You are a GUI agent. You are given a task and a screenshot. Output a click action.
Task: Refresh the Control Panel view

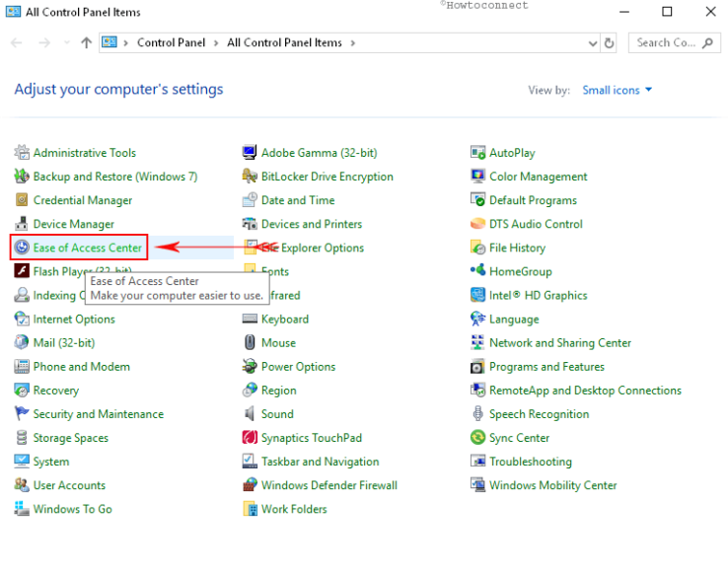[x=609, y=43]
